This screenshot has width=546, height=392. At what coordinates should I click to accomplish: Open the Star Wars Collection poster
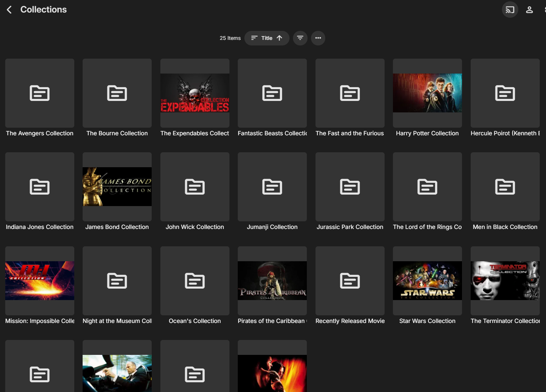click(427, 281)
